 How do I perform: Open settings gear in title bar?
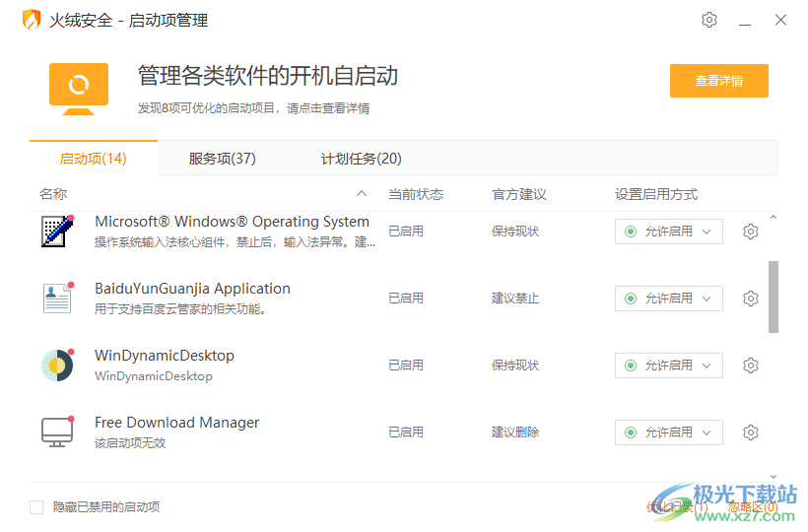[x=709, y=20]
